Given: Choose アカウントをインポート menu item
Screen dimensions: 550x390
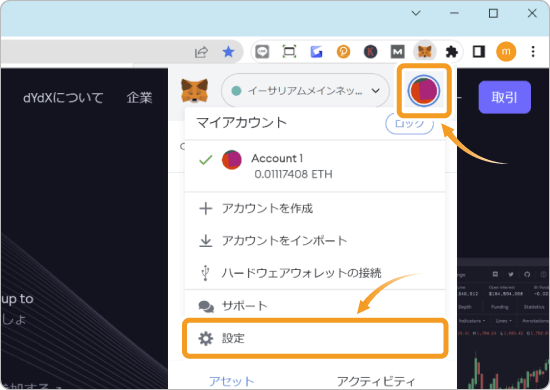Looking at the screenshot, I should [x=315, y=241].
